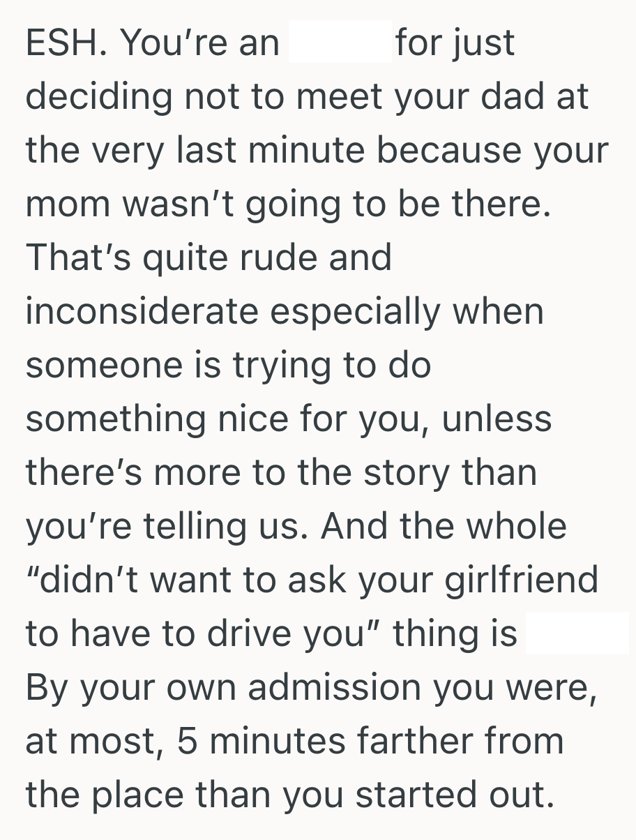Select the word "minute" in the third line
Screen dimensions: 636x840
click(298, 151)
